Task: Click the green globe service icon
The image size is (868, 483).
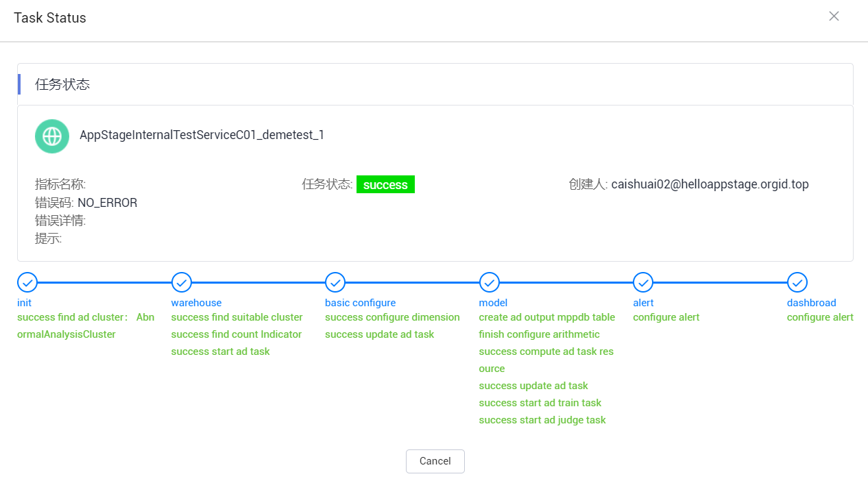Action: click(52, 136)
